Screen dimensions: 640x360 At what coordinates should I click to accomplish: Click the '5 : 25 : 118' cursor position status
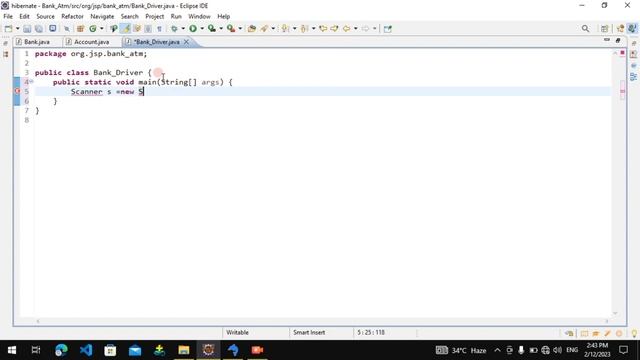pos(371,333)
